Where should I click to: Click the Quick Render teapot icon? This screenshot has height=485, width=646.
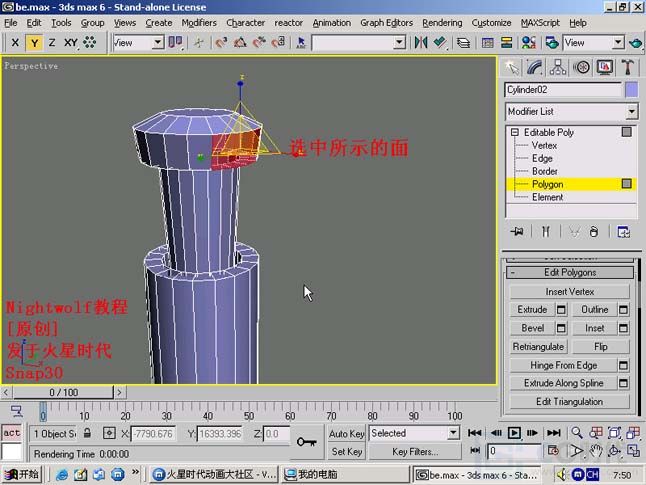635,42
